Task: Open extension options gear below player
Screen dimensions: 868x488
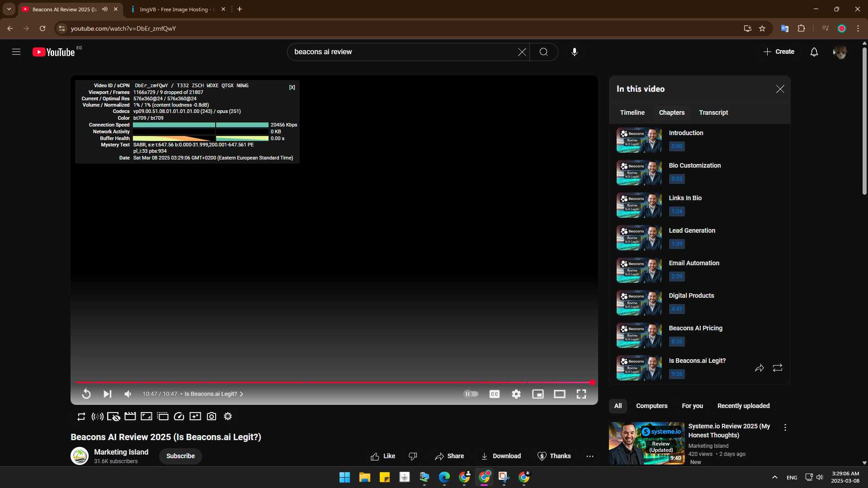Action: pos(228,417)
